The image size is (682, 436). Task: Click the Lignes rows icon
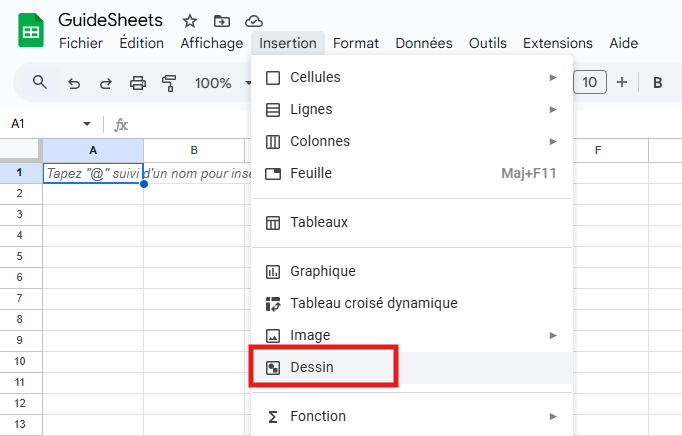(273, 110)
